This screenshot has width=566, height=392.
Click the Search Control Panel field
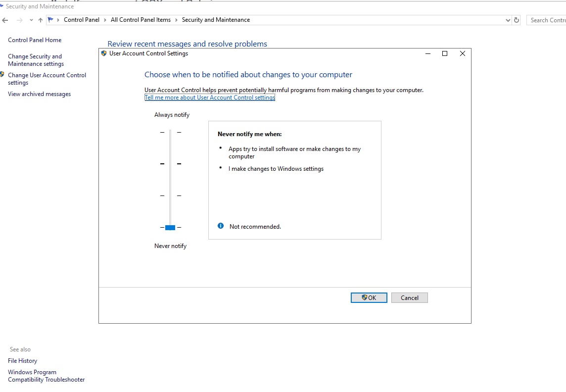(546, 20)
